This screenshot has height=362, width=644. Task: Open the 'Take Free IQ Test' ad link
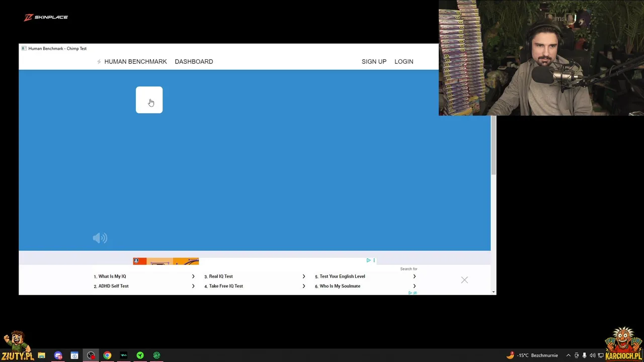coord(226,286)
